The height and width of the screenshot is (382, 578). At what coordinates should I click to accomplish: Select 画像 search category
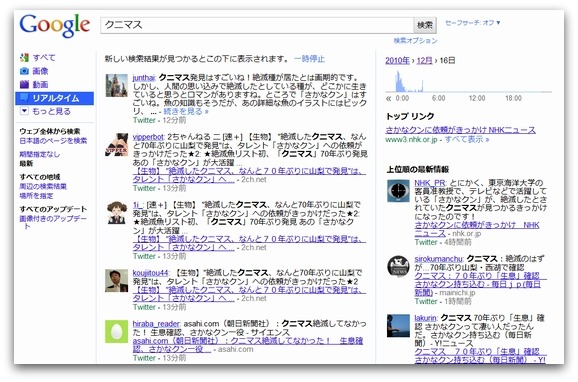[41, 71]
